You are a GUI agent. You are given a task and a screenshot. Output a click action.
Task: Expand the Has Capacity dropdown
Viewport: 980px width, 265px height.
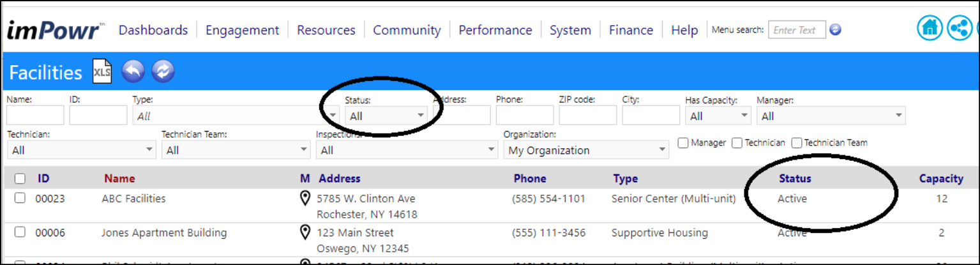pyautogui.click(x=718, y=116)
